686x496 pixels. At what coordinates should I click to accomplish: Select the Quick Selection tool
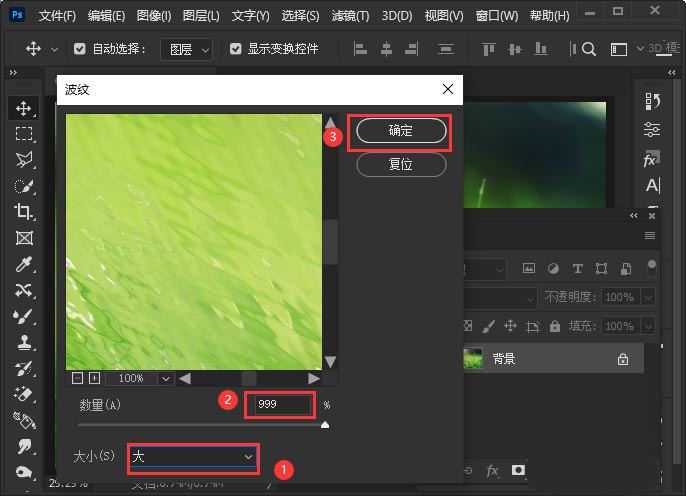(x=24, y=186)
